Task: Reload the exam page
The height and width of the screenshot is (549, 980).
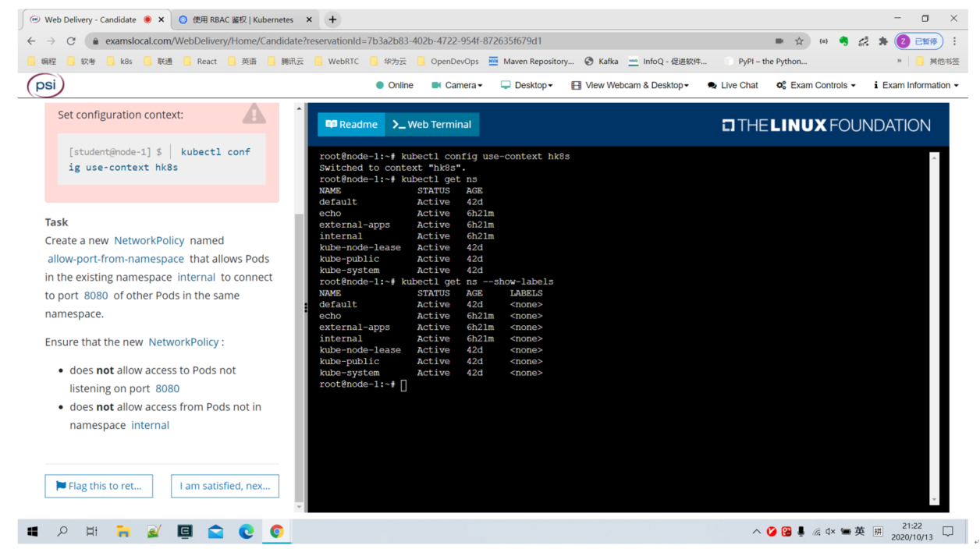Action: [x=71, y=41]
